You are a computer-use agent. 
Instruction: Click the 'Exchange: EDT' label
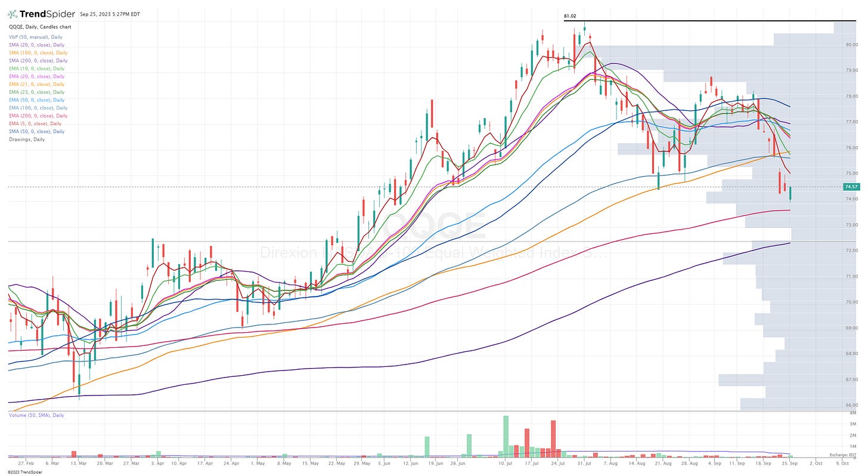tap(843, 455)
